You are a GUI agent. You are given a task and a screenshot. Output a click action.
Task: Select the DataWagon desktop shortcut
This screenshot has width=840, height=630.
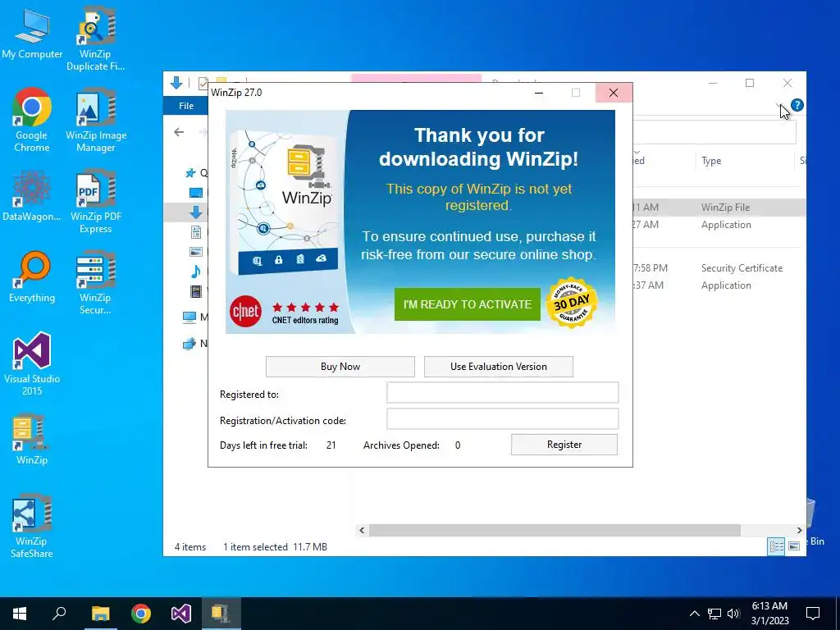pyautogui.click(x=32, y=195)
